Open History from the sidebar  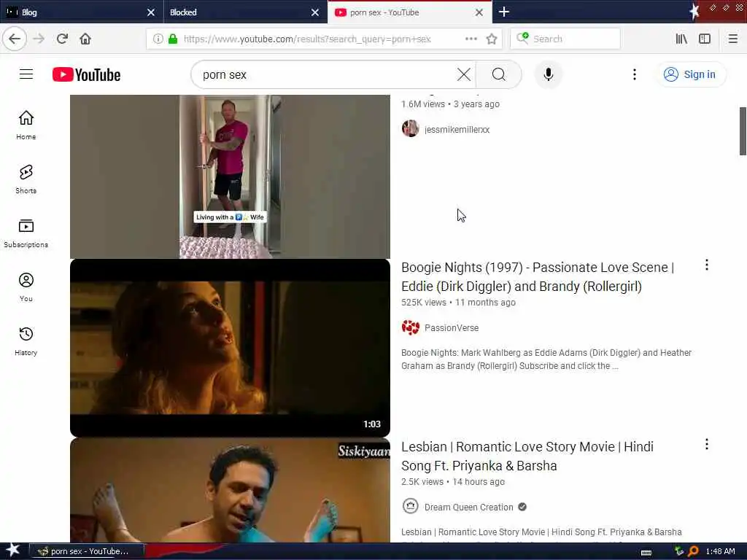tap(26, 341)
